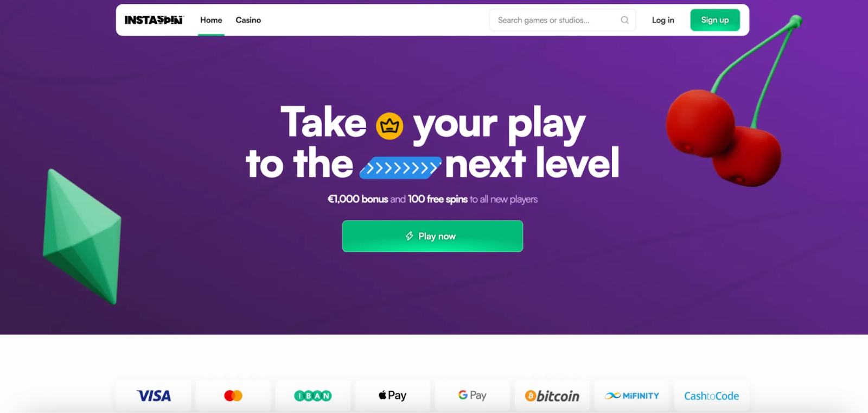This screenshot has width=868, height=413.
Task: Click the red cherries graphic
Action: [730, 103]
